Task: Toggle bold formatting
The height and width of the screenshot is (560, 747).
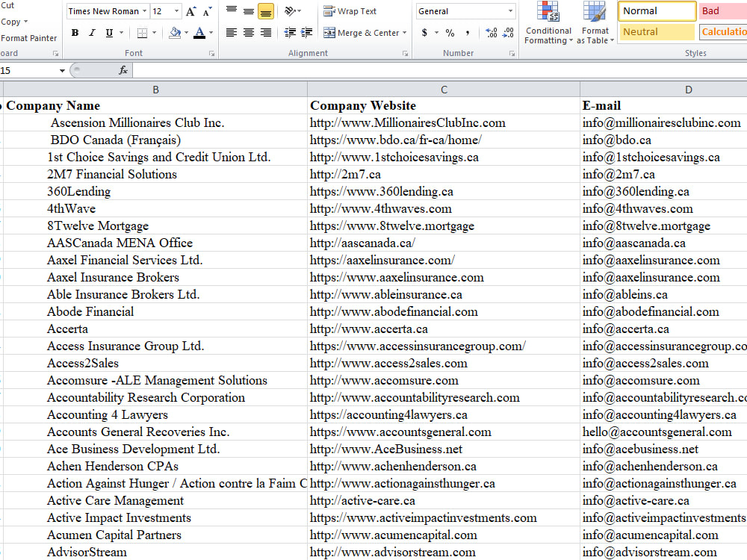Action: (x=75, y=33)
